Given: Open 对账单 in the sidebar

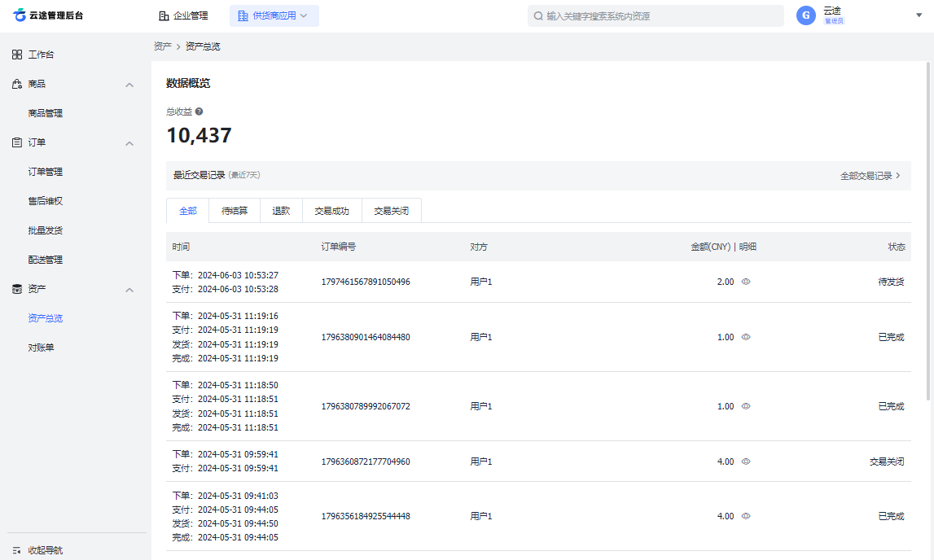Looking at the screenshot, I should [x=41, y=348].
